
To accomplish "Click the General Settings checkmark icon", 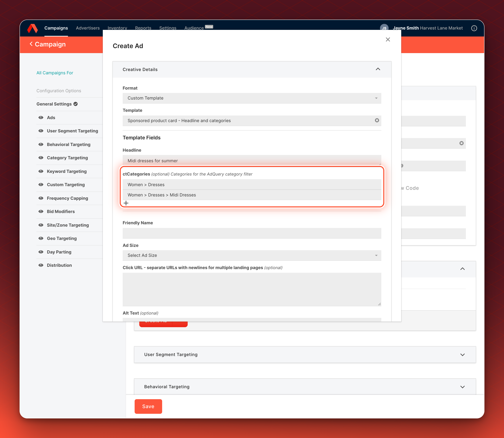I will click(76, 104).
